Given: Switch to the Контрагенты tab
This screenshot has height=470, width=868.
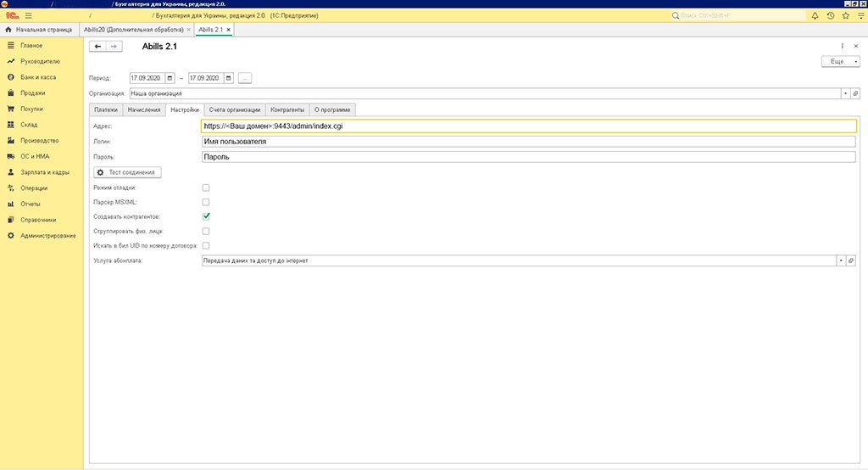Looking at the screenshot, I should click(287, 109).
